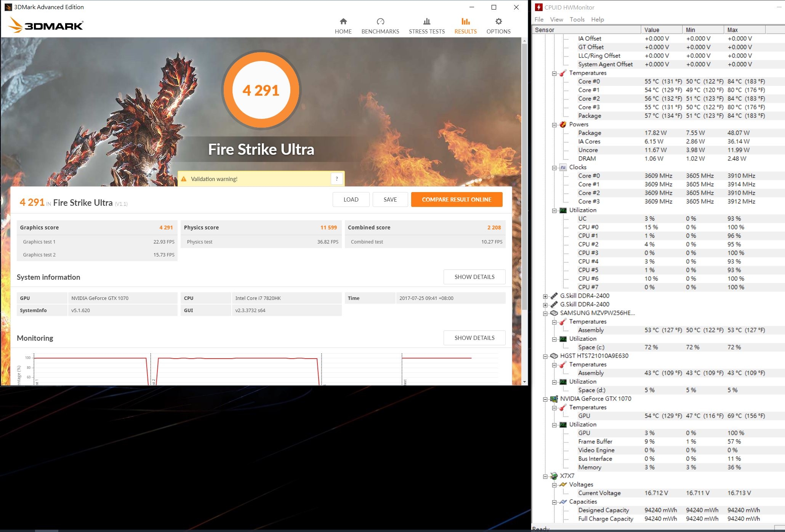
Task: Open the STRESS TESTS tab
Action: pos(427,26)
